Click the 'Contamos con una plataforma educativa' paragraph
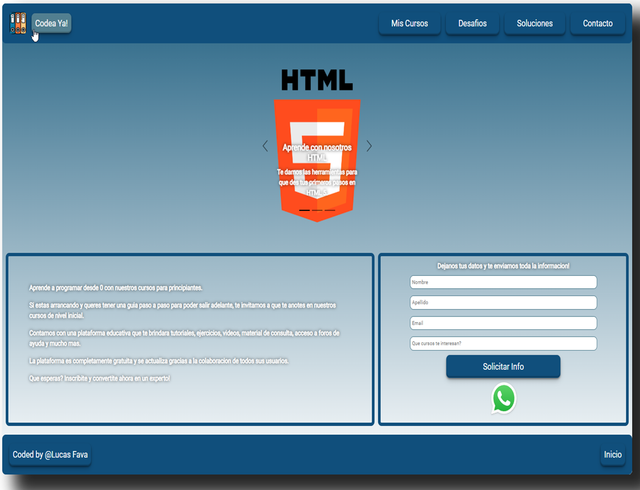Image resolution: width=640 pixels, height=490 pixels. [184, 338]
